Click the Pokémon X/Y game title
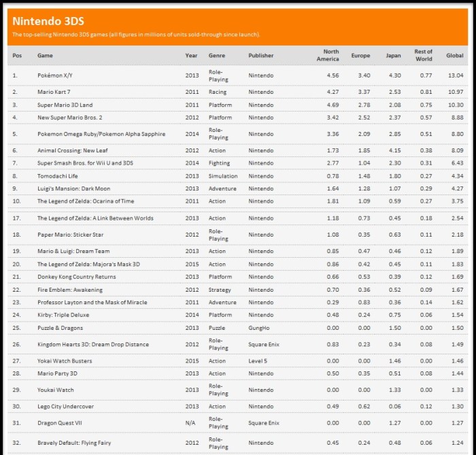Viewport: 476px width, 455px height. (55, 75)
